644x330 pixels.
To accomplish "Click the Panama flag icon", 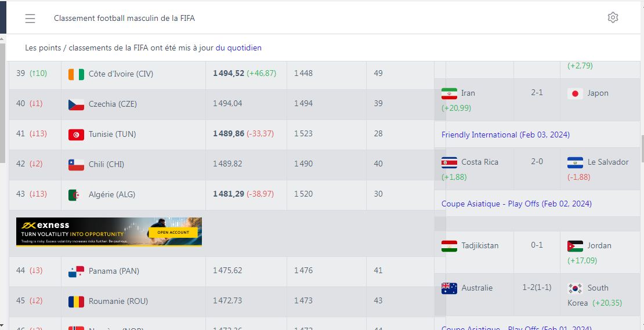I will coord(76,271).
